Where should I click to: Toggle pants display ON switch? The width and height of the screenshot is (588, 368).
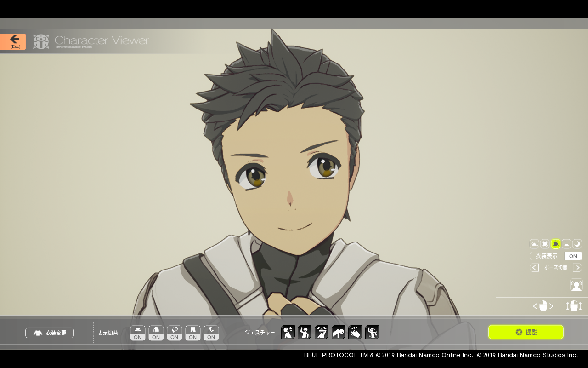point(193,333)
